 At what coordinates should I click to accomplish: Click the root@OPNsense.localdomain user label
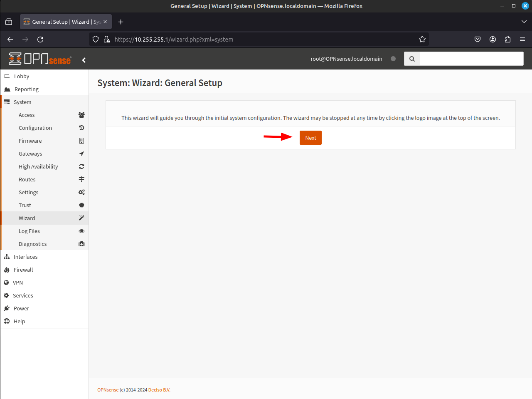coord(346,59)
